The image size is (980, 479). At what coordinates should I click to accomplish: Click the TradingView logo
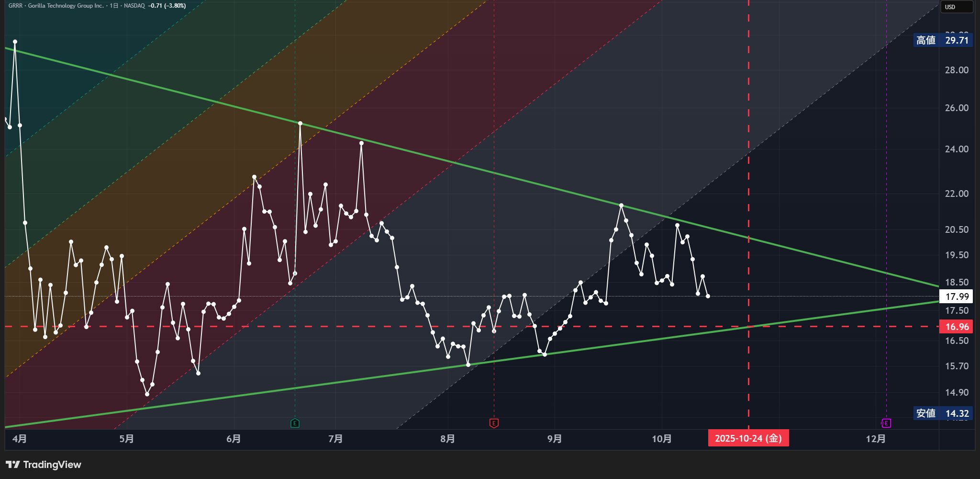pyautogui.click(x=44, y=465)
